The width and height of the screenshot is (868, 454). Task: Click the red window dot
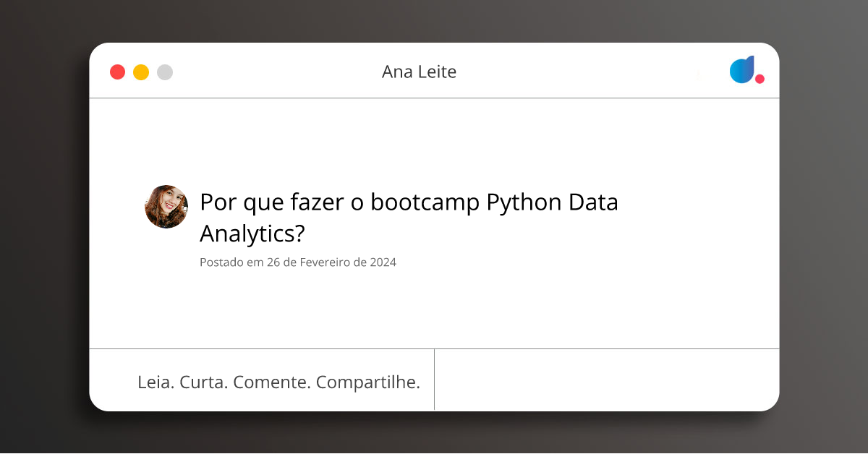tap(117, 72)
